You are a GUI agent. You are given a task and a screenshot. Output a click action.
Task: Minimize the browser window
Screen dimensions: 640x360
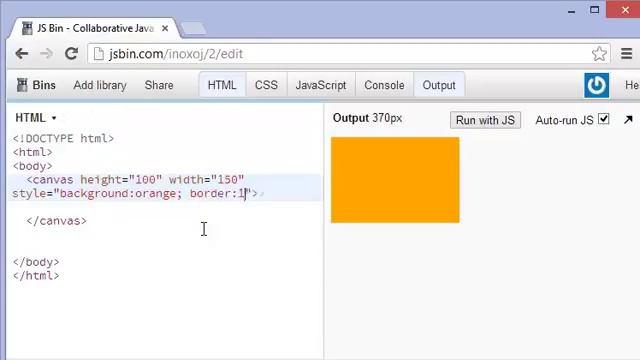pyautogui.click(x=571, y=11)
